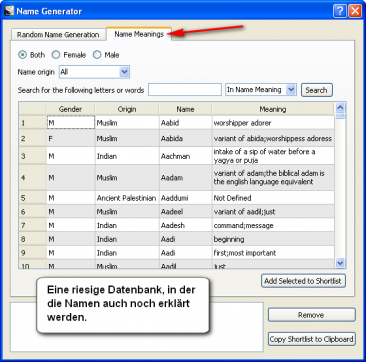Click the meaning 'worshipper adorer'
Screen dimensions: 366x362
pos(273,123)
